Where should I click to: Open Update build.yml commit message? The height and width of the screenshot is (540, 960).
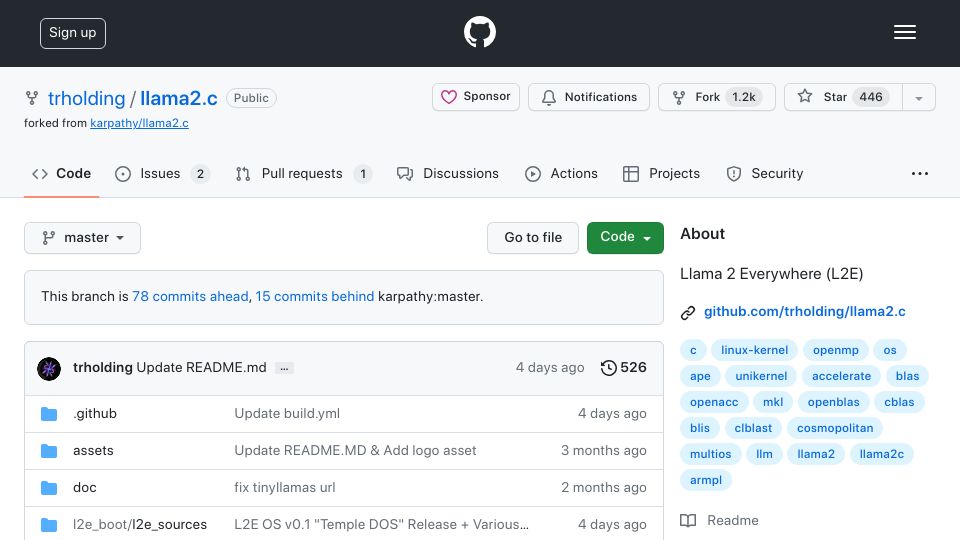[287, 414]
